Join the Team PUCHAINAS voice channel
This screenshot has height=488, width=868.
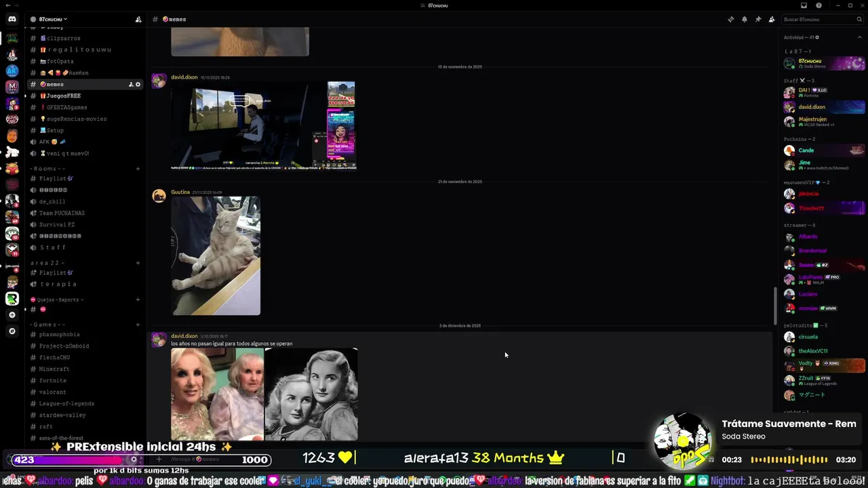click(85, 213)
